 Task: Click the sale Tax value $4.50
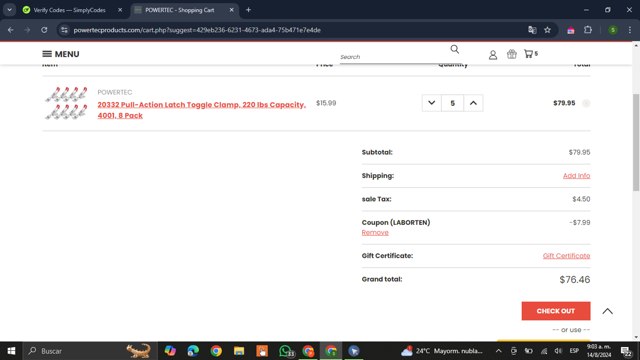coord(581,199)
